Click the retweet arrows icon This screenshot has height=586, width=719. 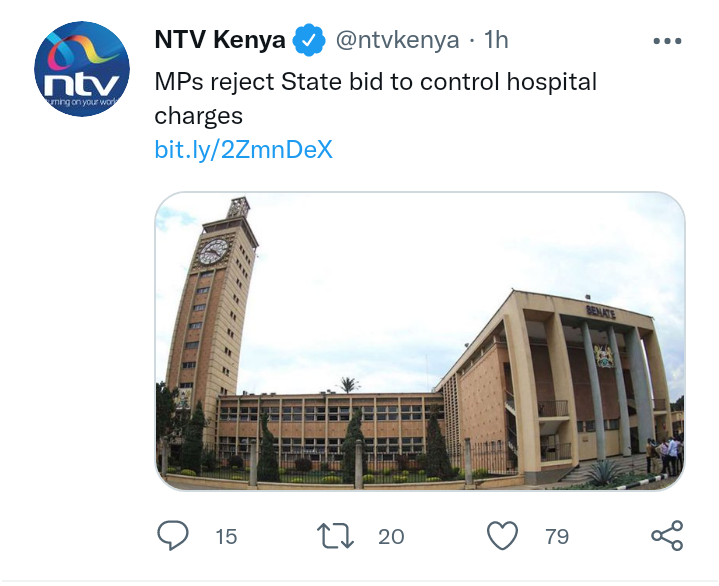335,536
